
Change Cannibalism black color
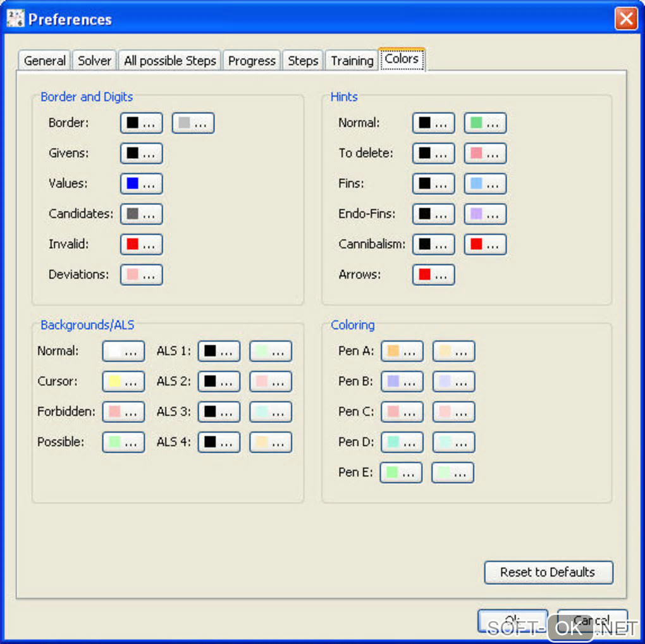[x=434, y=244]
